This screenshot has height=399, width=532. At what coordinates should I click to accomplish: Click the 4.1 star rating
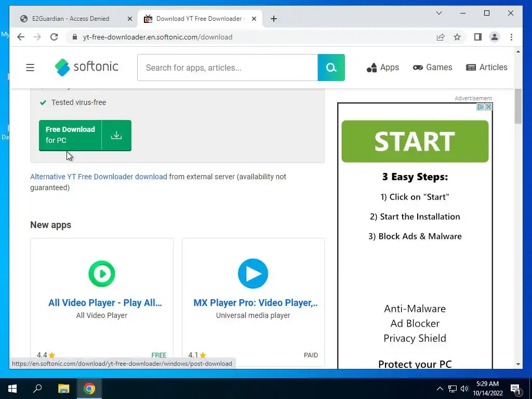197,355
